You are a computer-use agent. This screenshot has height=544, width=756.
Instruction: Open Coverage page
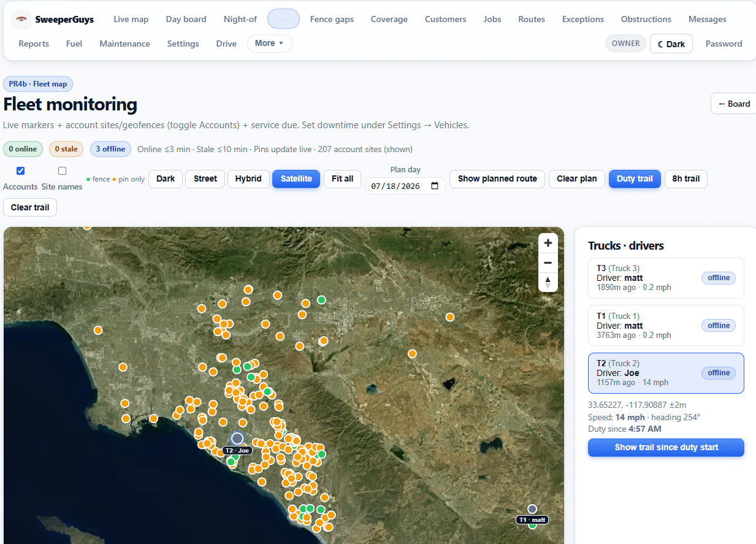click(x=389, y=19)
